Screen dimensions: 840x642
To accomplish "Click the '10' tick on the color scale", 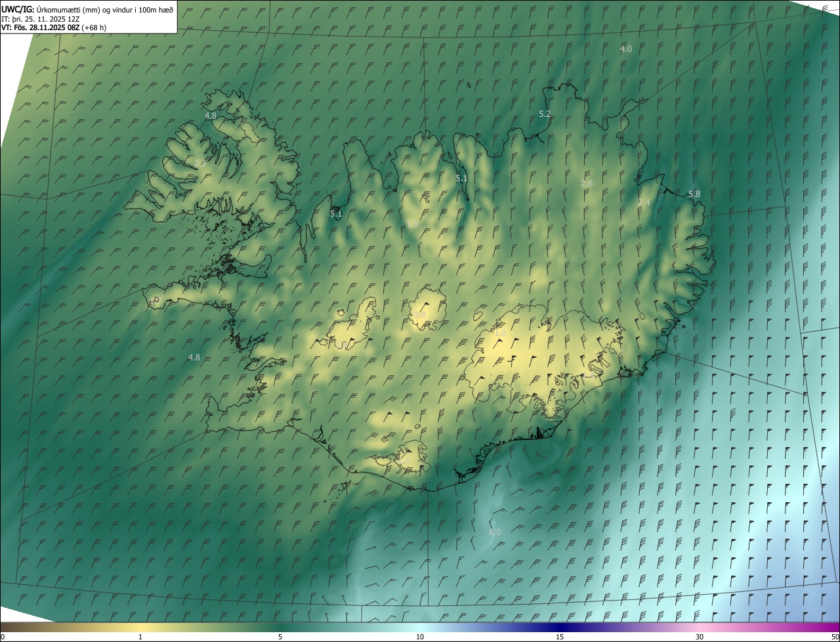I will (420, 637).
